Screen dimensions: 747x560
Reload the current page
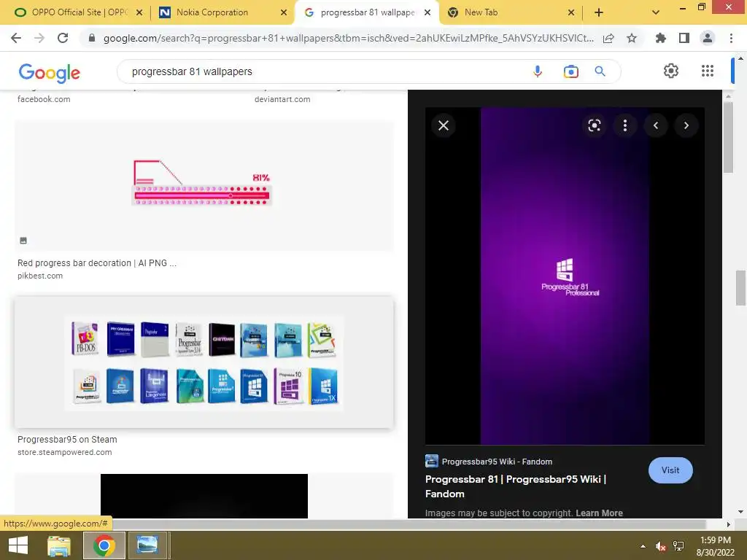[x=63, y=38]
